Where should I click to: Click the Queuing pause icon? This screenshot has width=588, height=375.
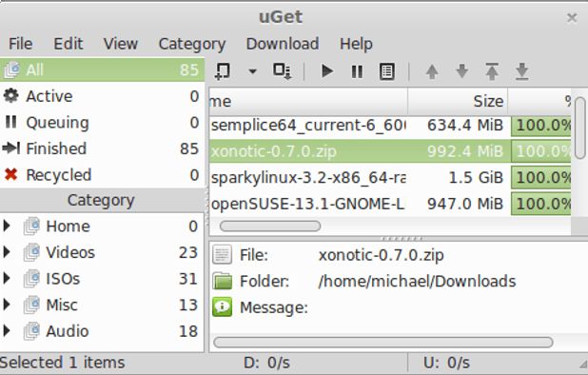tap(10, 122)
